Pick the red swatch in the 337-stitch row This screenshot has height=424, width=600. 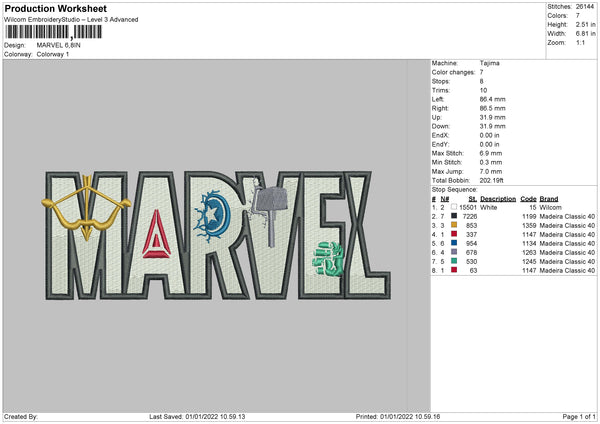point(454,234)
